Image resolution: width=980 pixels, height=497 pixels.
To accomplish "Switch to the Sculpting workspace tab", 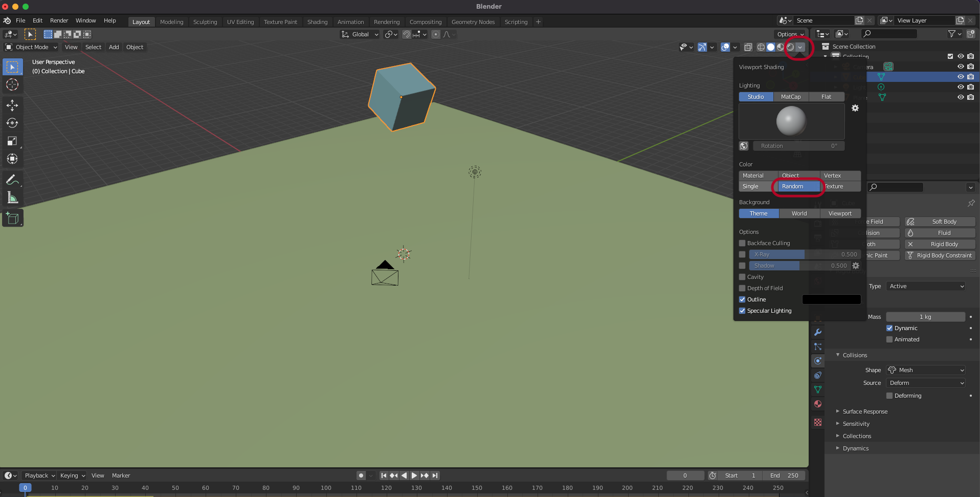I will pos(205,22).
